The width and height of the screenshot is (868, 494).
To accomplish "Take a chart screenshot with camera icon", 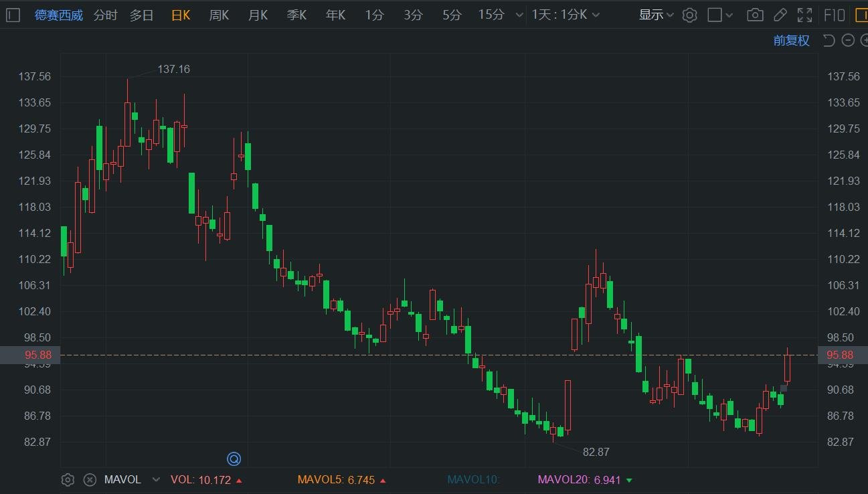I will [755, 15].
